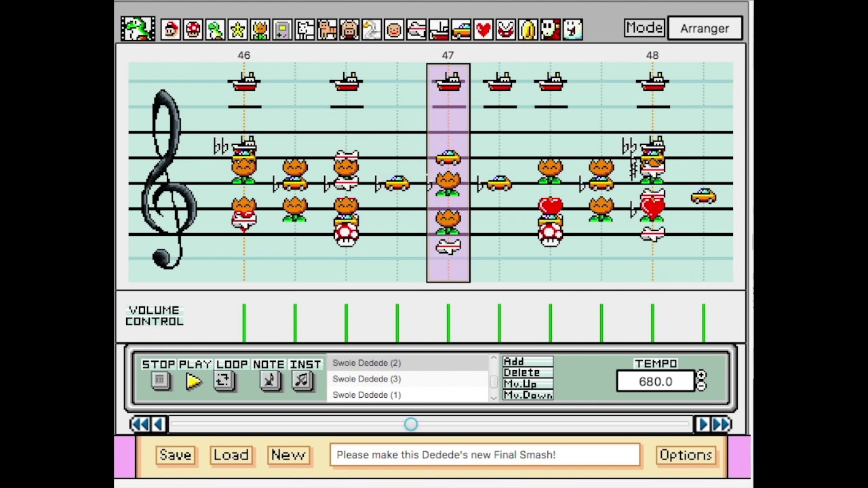Click the song position slider knob
The width and height of the screenshot is (868, 488).
click(411, 424)
